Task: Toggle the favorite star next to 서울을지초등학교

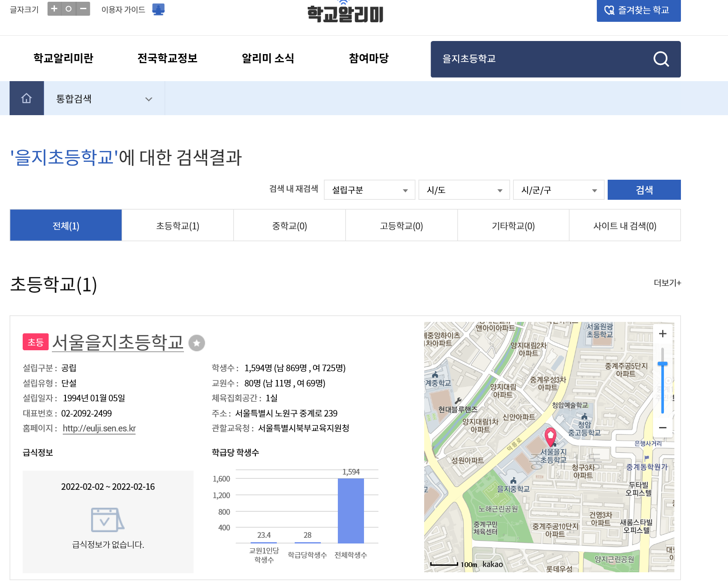Action: click(x=197, y=343)
